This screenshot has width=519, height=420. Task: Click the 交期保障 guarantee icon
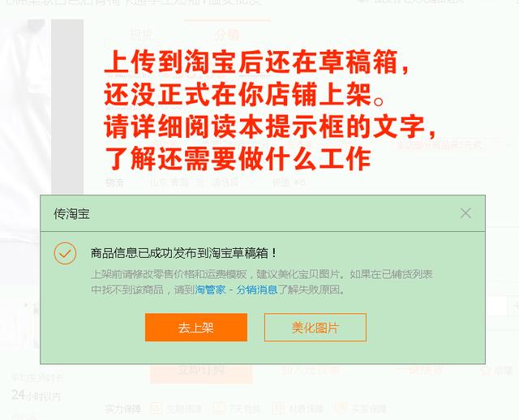click(x=156, y=409)
